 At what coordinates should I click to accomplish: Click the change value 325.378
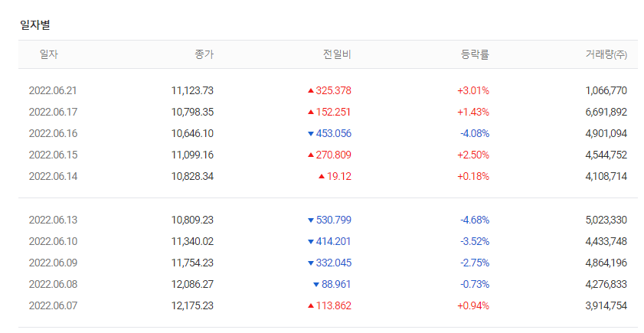click(x=334, y=91)
